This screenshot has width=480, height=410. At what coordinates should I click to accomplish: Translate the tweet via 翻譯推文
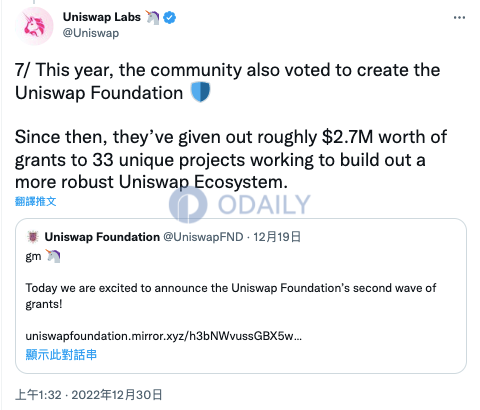pos(36,201)
